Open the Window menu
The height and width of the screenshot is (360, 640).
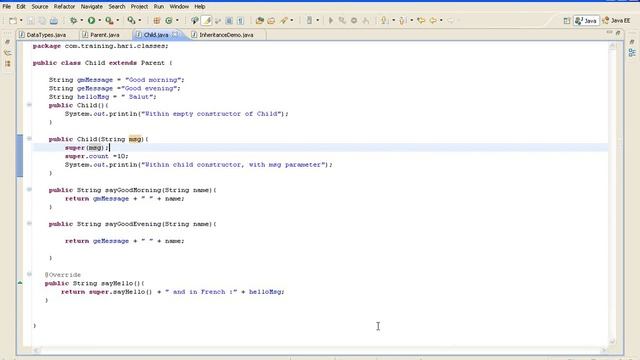coord(179,7)
